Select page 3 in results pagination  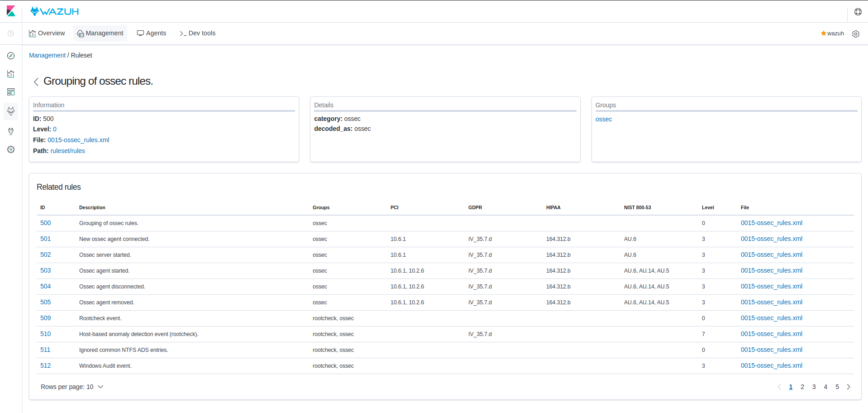click(814, 387)
